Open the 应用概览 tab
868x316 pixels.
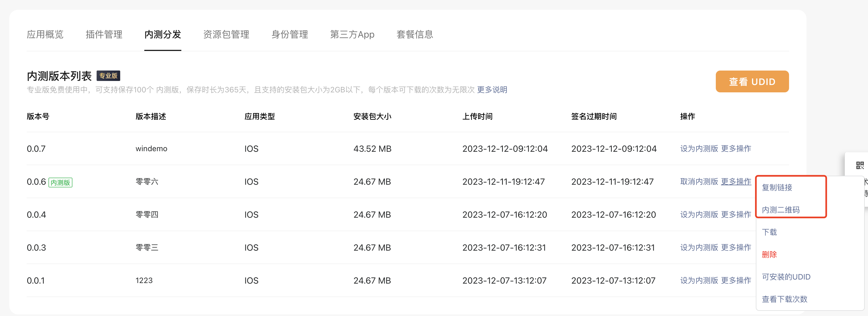pos(45,34)
